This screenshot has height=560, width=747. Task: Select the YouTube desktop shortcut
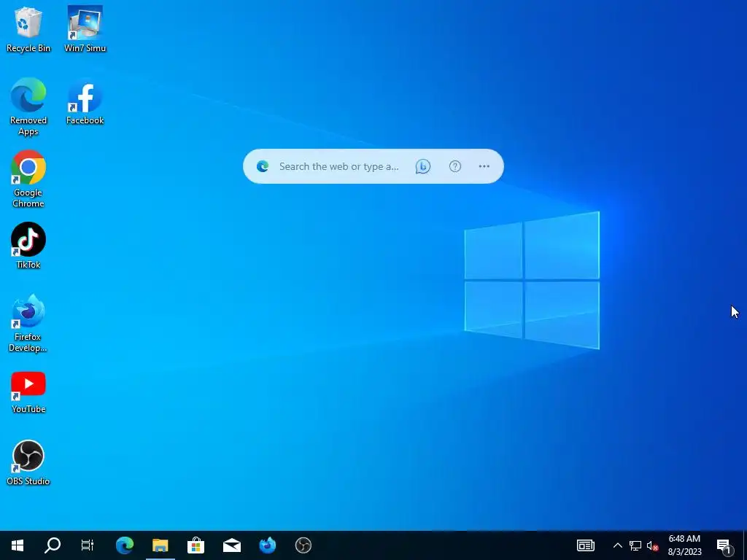pos(28,392)
